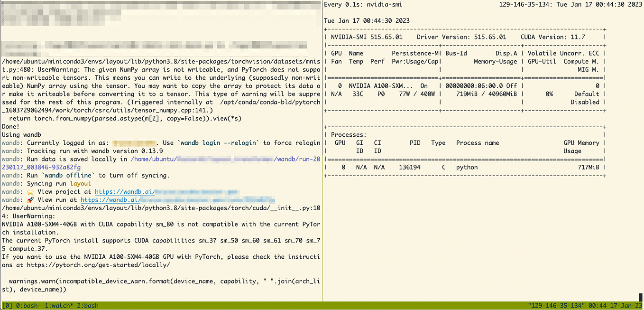Viewport: 644px width, 310px height.
Task: Click the 'Every 0.1s: nvidia-smi' watch header
Action: click(363, 4)
